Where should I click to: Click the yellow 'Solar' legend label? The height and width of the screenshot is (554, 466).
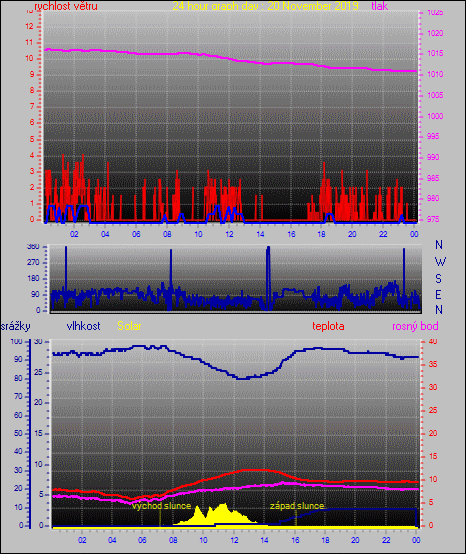click(x=129, y=326)
